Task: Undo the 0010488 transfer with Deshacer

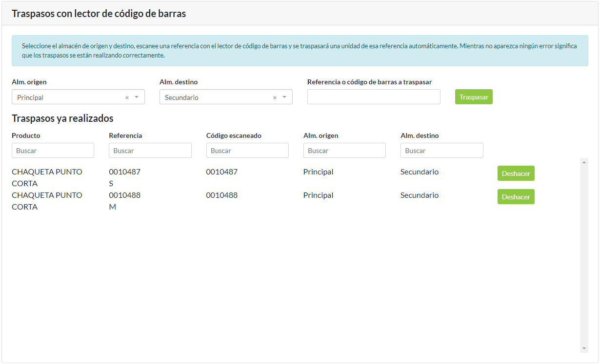Action: (x=516, y=197)
